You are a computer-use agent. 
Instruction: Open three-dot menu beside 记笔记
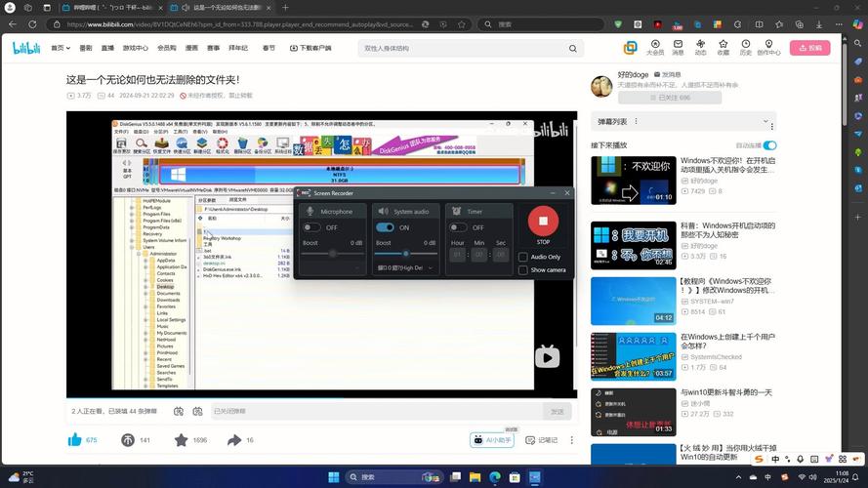coord(571,440)
